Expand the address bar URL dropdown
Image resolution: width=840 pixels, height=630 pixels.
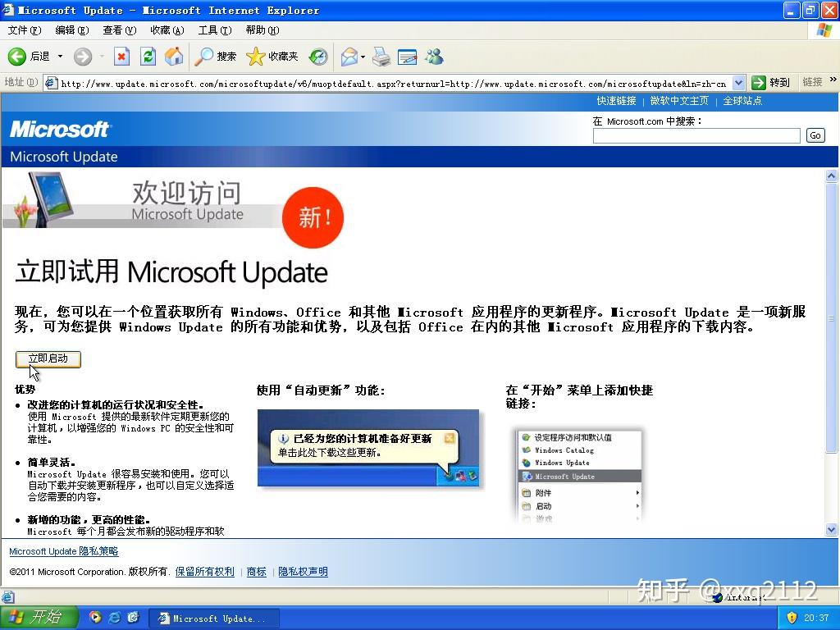737,82
